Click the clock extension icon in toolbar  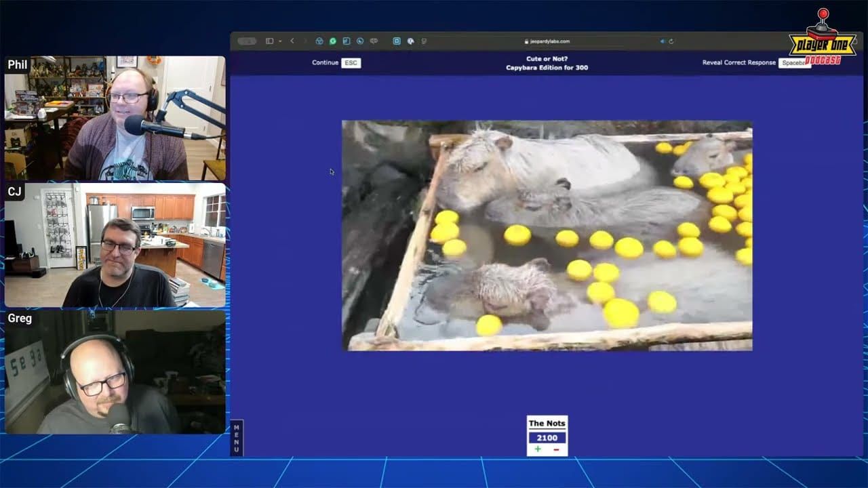click(360, 41)
